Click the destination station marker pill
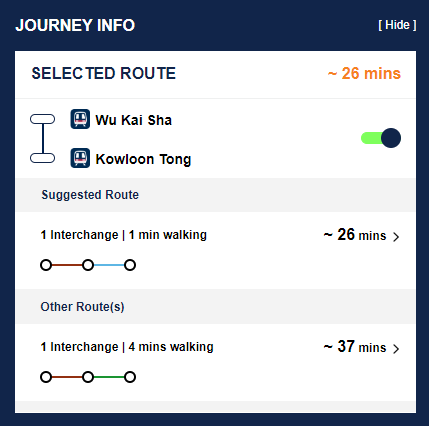 coord(43,158)
